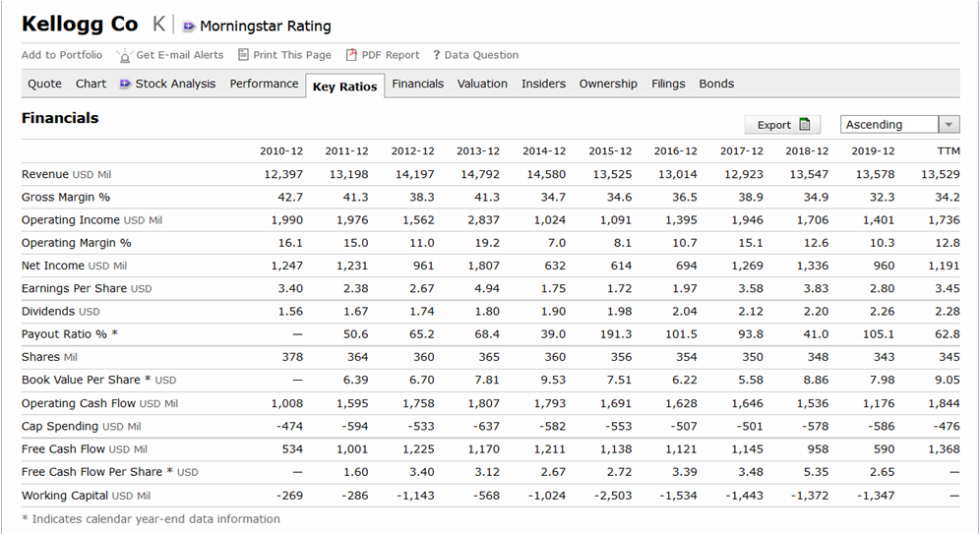Click the premium icon beside Stock Analysis
Image resolution: width=980 pixels, height=535 pixels.
tap(125, 84)
